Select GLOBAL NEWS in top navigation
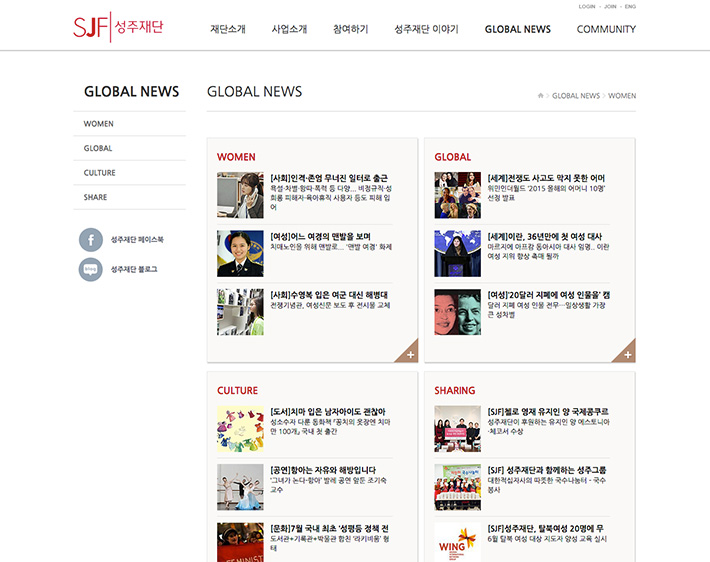This screenshot has height=562, width=710. click(517, 29)
